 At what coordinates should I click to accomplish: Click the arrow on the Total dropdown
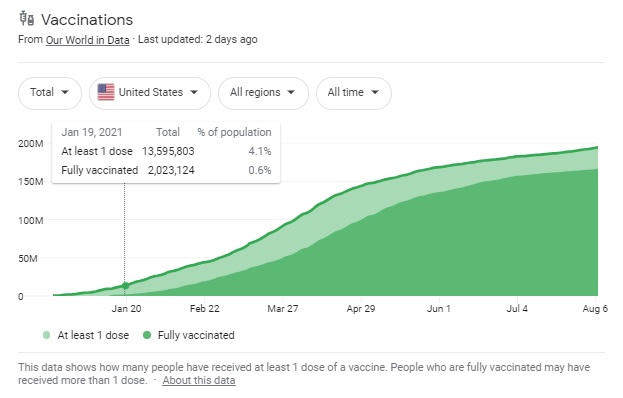click(x=65, y=93)
